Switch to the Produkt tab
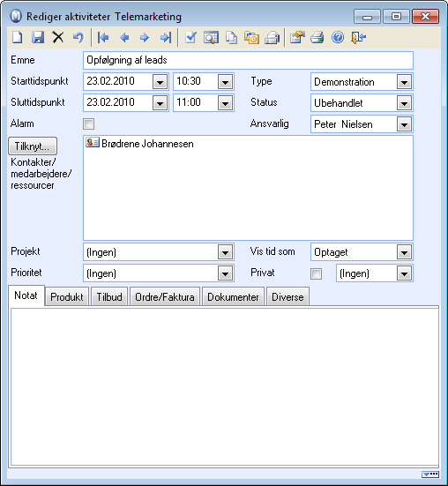448x486 pixels. [67, 296]
